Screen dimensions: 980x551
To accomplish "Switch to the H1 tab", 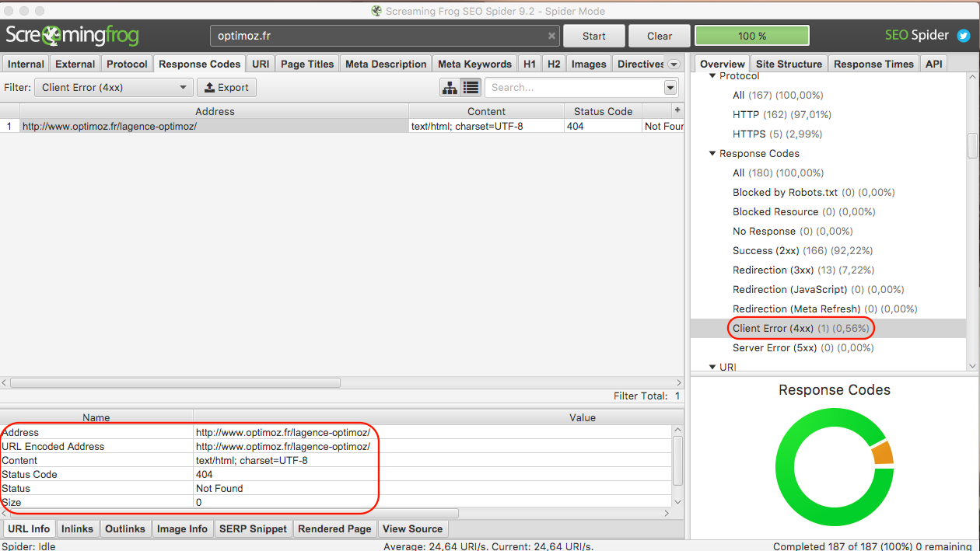I will click(x=530, y=65).
